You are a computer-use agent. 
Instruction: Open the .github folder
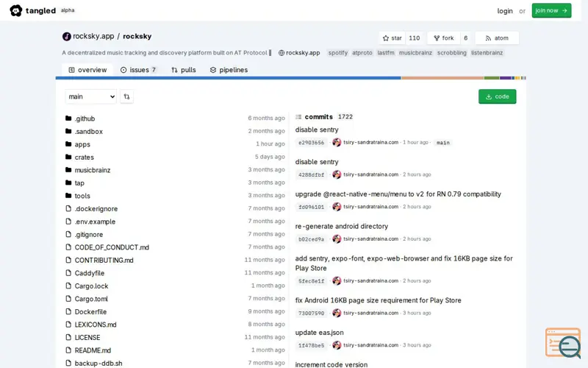click(85, 118)
